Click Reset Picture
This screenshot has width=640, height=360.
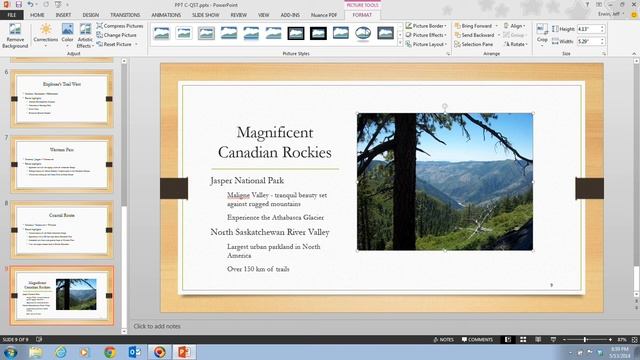tap(114, 44)
